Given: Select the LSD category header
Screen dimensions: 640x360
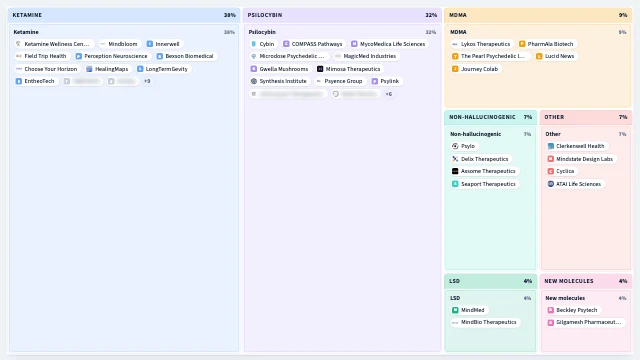Looking at the screenshot, I should tap(491, 281).
